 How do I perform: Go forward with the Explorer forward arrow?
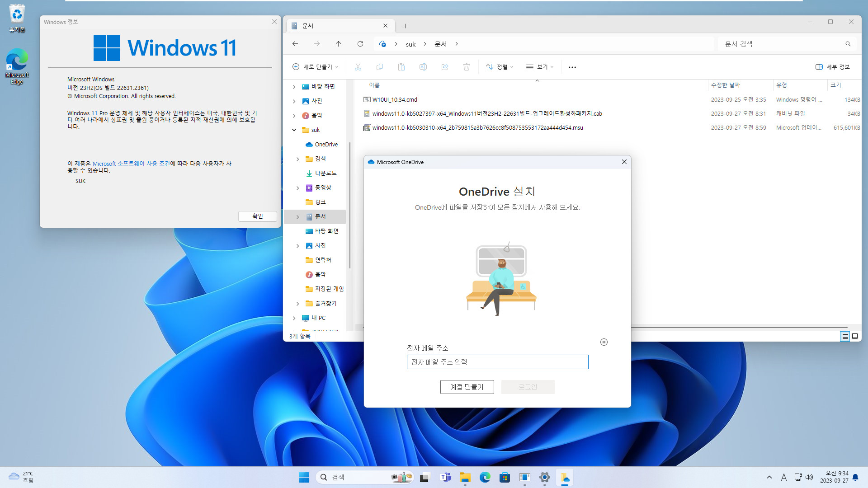click(x=316, y=44)
